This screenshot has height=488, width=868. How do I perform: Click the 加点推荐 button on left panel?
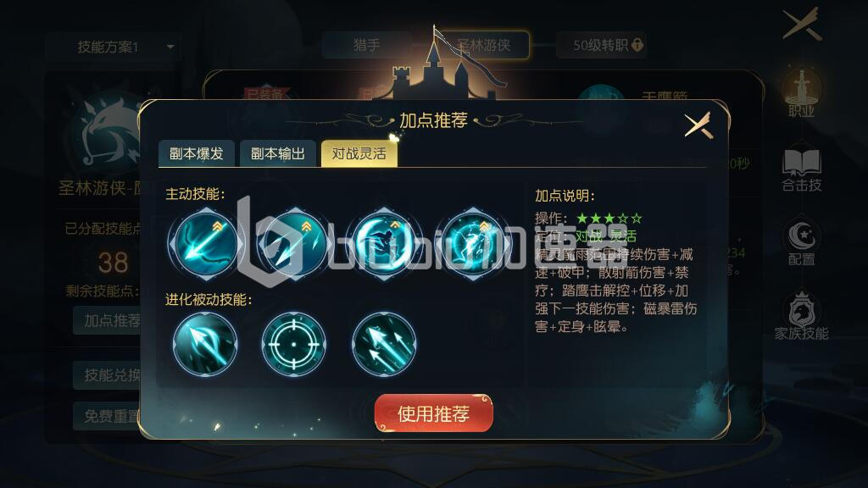coord(107,320)
